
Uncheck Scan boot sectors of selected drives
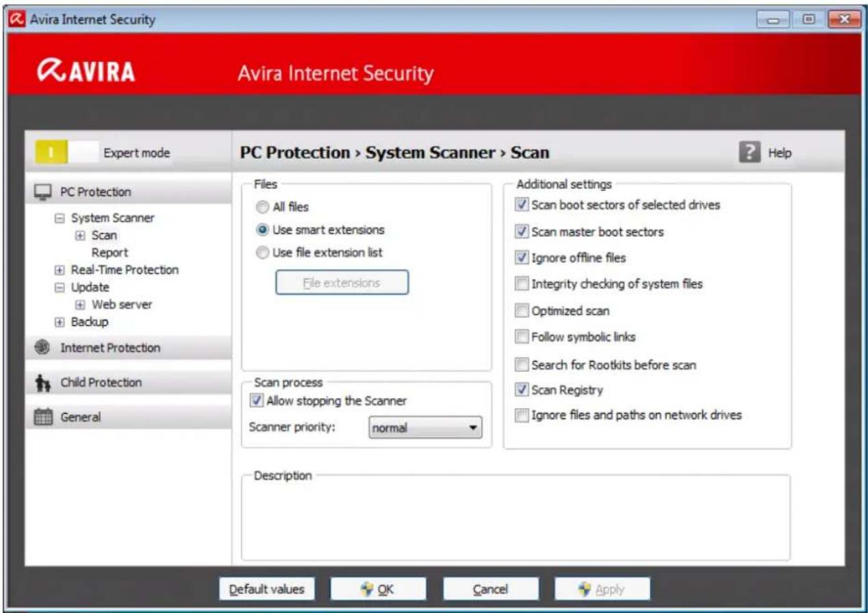(x=522, y=205)
